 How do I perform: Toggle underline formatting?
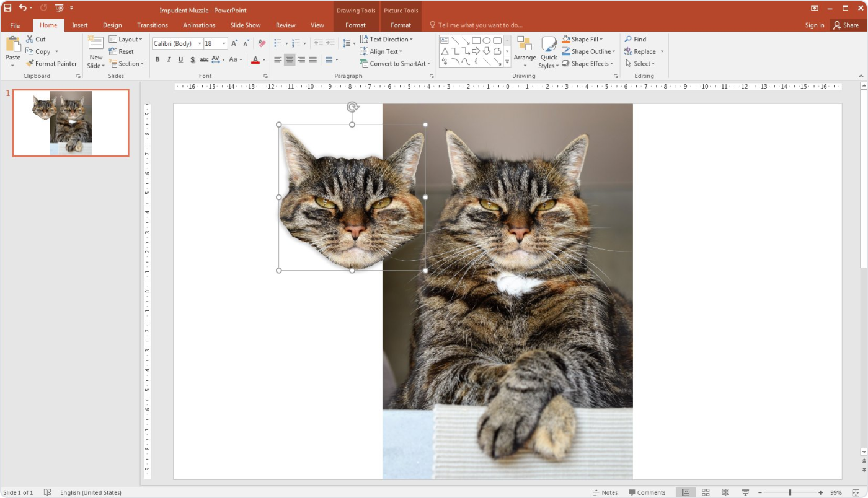[180, 59]
